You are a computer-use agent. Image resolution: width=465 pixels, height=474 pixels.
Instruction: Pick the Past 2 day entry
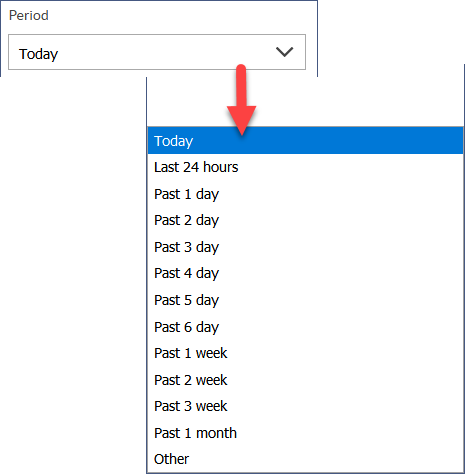305,220
